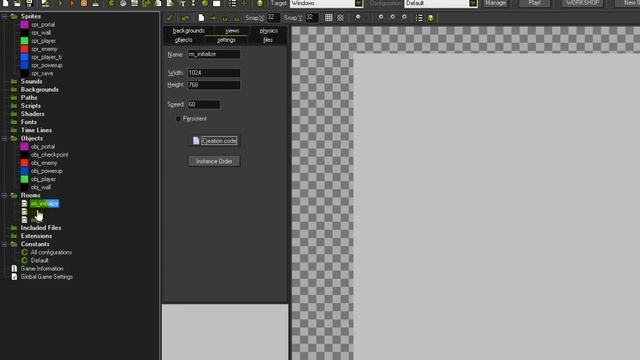Screen dimensions: 640x360
Task: Toggle the room editor grid
Action: tap(329, 18)
